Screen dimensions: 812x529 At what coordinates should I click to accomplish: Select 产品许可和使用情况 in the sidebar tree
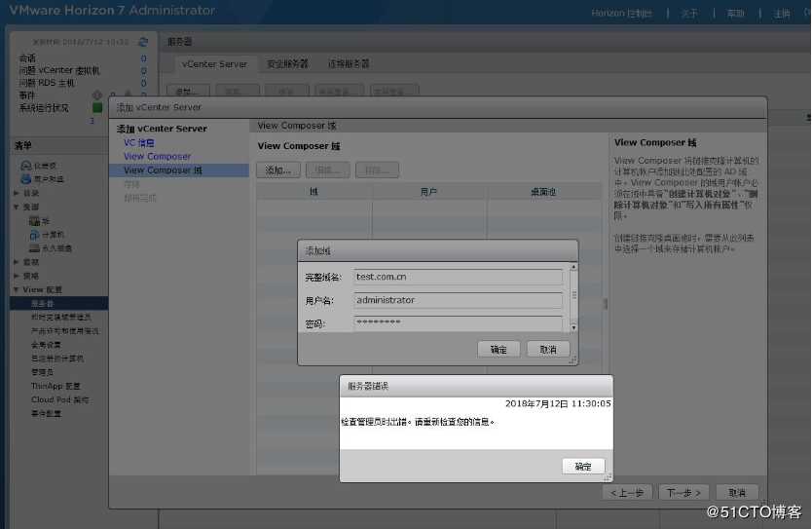click(65, 330)
